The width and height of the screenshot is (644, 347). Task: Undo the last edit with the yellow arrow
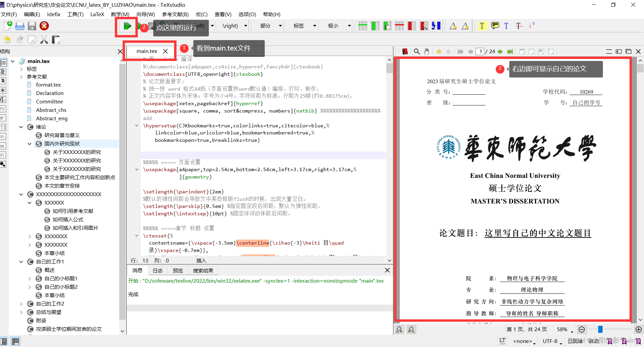tap(7, 39)
